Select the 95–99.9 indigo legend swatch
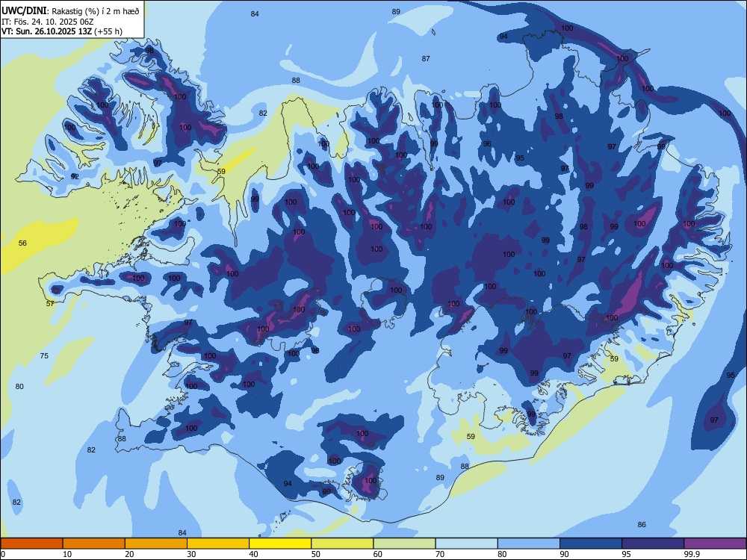This screenshot has width=747, height=560. [x=653, y=544]
